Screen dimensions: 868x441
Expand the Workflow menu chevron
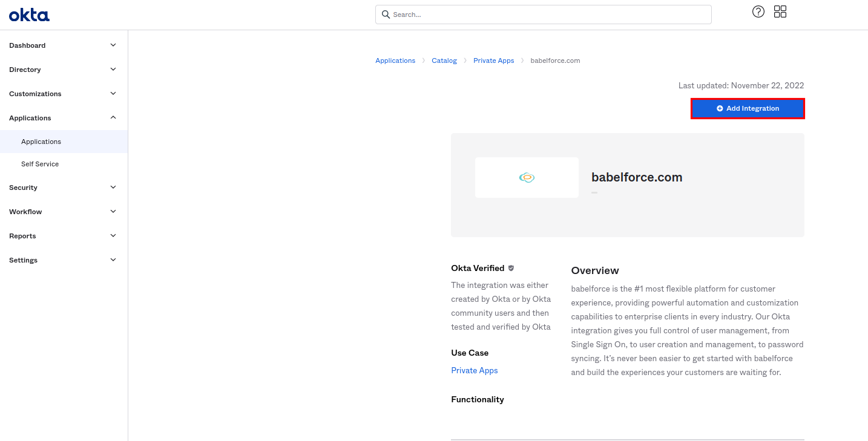pos(113,212)
